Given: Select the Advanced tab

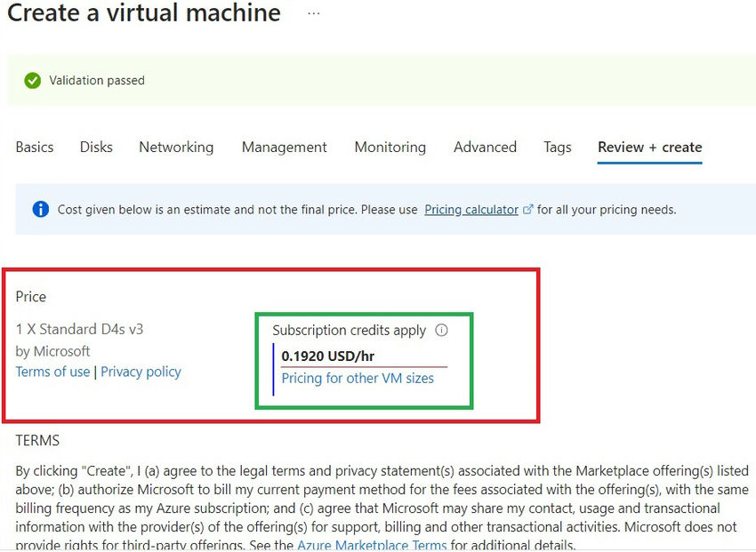Looking at the screenshot, I should coord(485,147).
